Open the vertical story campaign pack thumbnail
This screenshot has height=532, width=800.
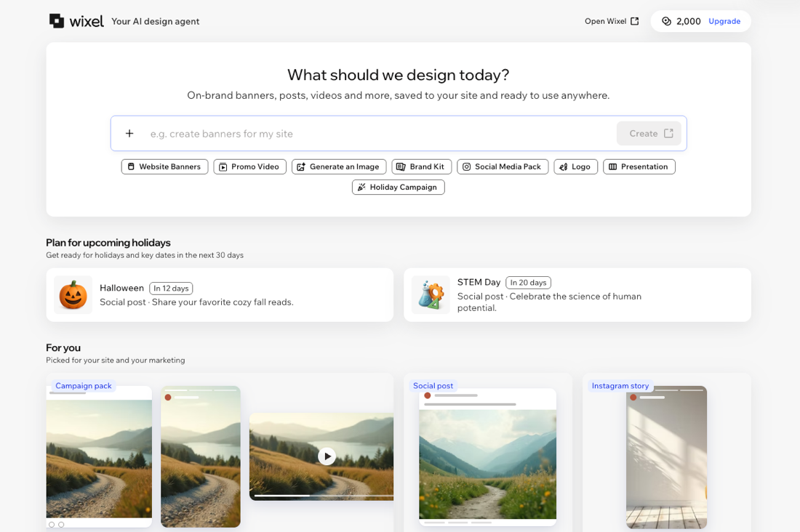pos(201,457)
